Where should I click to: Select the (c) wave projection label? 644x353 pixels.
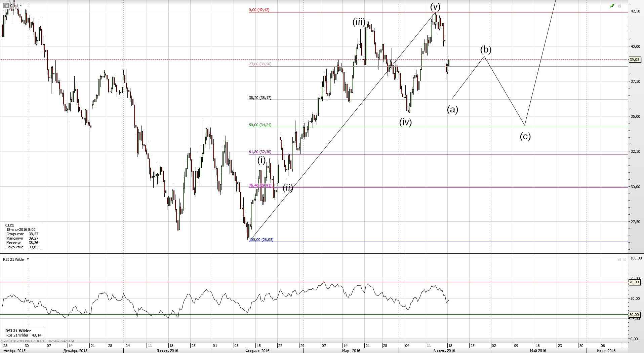click(525, 136)
